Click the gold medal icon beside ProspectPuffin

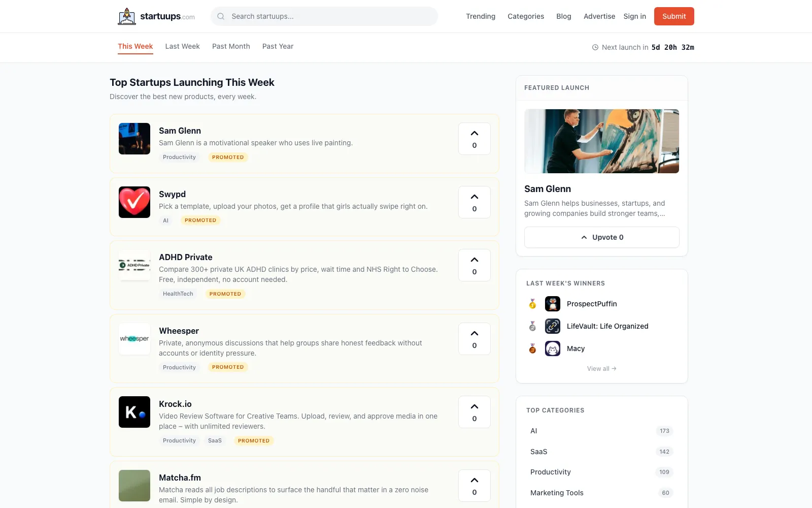click(532, 304)
